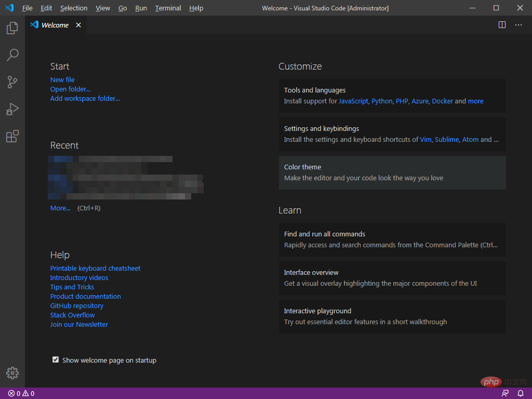Click the Tools and languages heading

point(314,90)
